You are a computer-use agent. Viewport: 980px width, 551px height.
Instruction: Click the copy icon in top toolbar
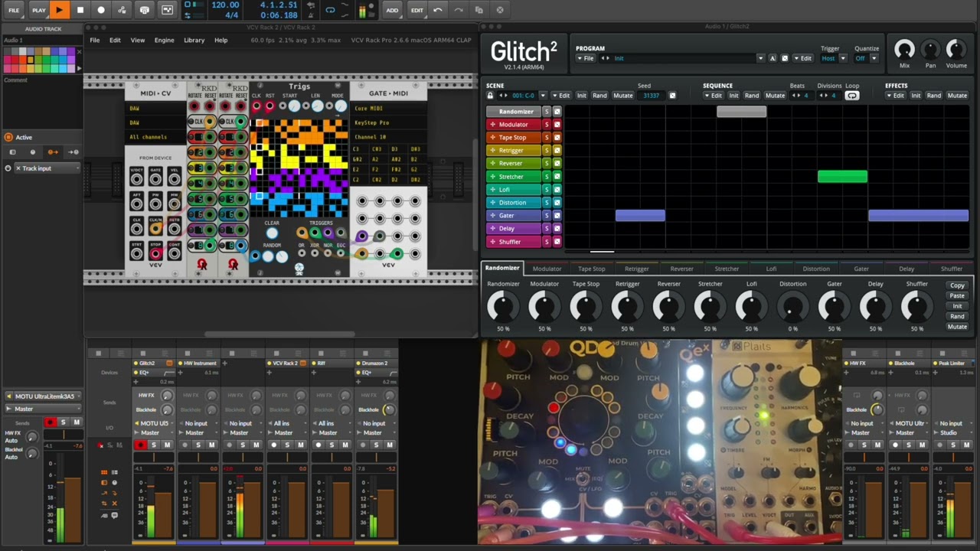(479, 10)
